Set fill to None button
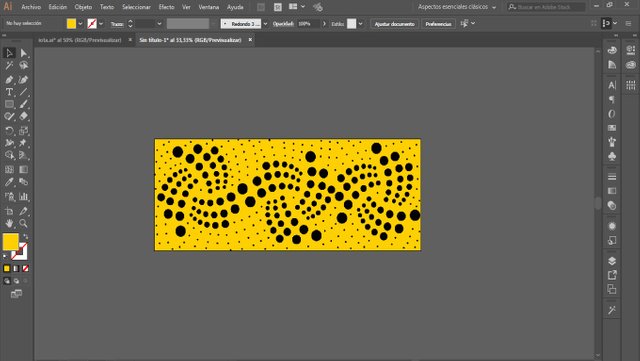Viewport: 640px width, 361px height. pyautogui.click(x=25, y=268)
